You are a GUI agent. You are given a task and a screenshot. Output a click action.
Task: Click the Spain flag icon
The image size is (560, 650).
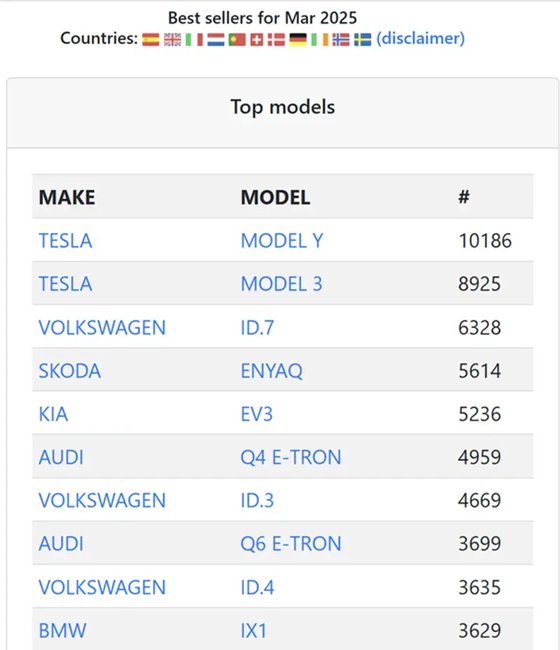tap(150, 40)
